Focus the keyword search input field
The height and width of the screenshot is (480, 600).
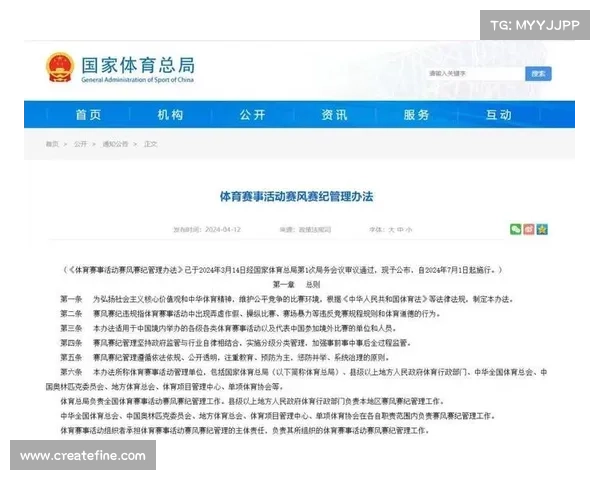[x=475, y=73]
